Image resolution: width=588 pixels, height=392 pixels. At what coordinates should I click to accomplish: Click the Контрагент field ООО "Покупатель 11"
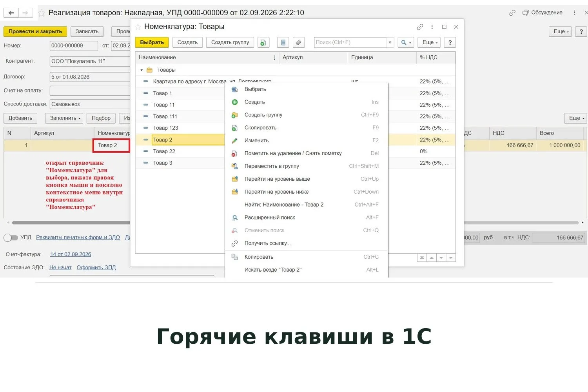tap(90, 62)
